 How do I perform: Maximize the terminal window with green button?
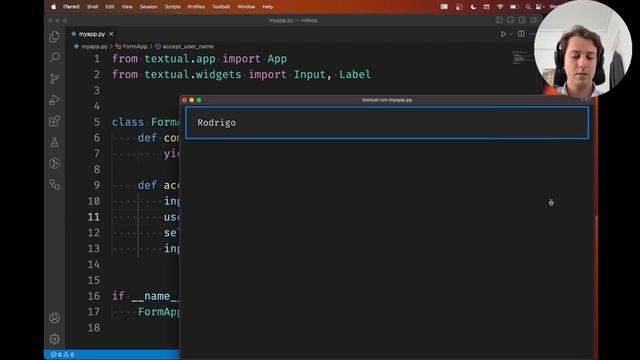pos(199,100)
